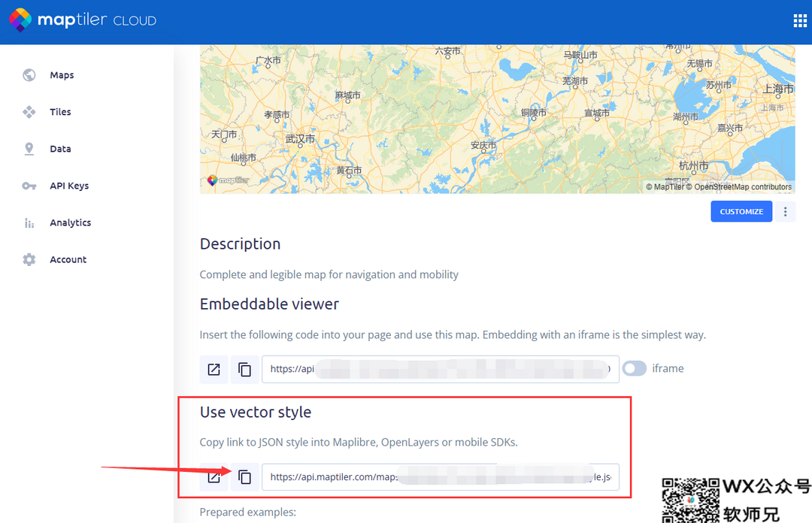Screen dimensions: 812x523
Task: Click the embeddable viewer URL field
Action: tap(440, 369)
